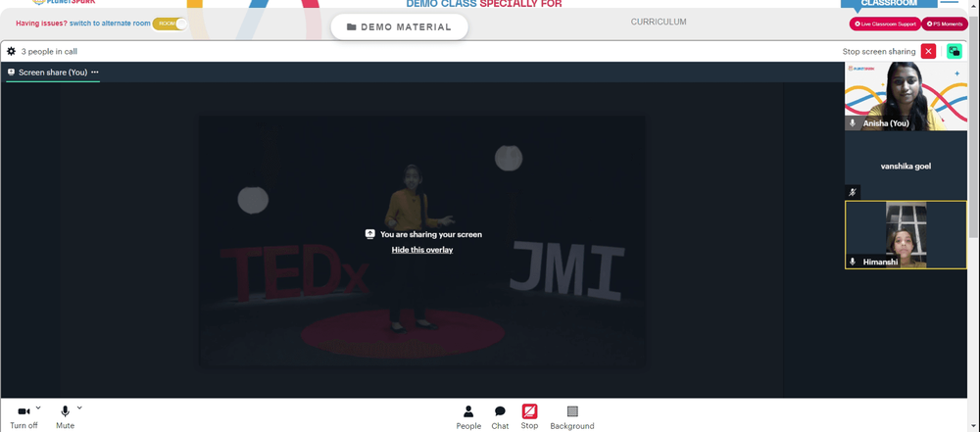Click the Stop screen share button
The height and width of the screenshot is (432, 980).
pos(529,417)
